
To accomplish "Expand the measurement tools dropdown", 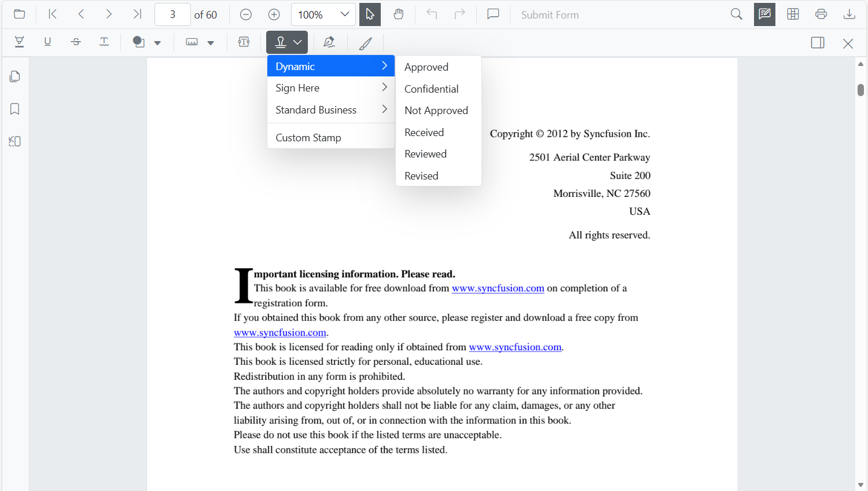I will 211,42.
